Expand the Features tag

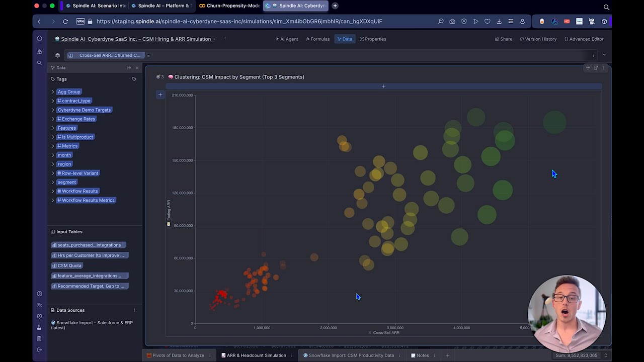click(x=53, y=128)
